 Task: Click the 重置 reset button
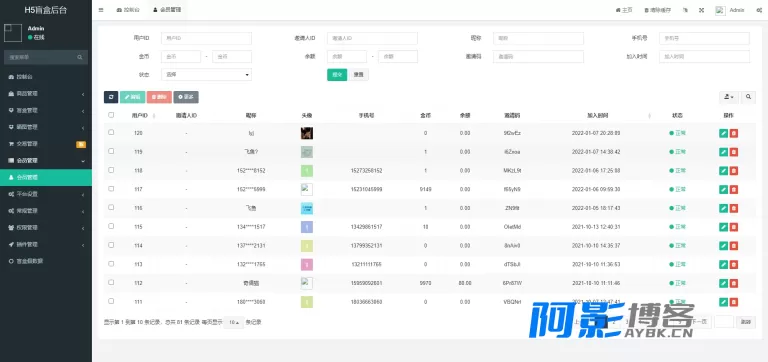(359, 74)
